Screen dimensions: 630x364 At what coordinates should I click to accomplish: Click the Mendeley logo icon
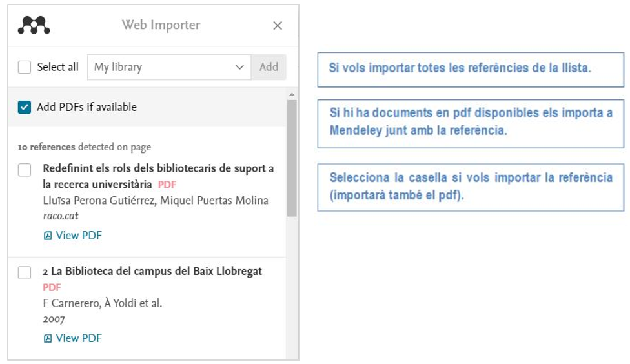(34, 25)
